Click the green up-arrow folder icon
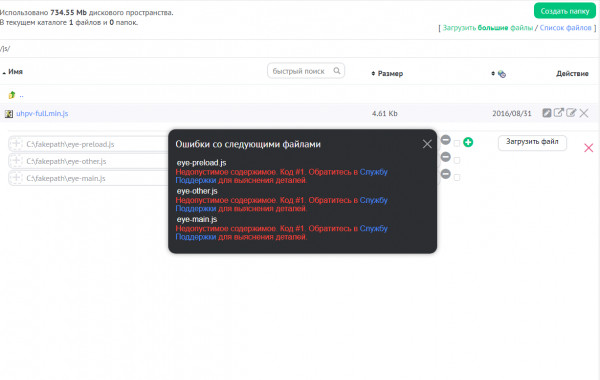Viewport: 600px width, 380px height. (12, 95)
